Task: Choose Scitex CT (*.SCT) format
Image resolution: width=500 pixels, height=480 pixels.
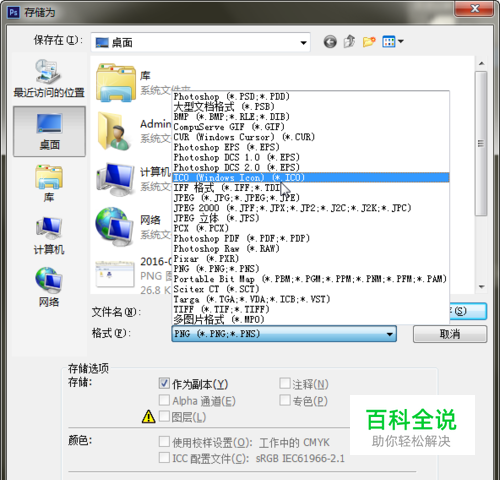Action: coord(311,289)
